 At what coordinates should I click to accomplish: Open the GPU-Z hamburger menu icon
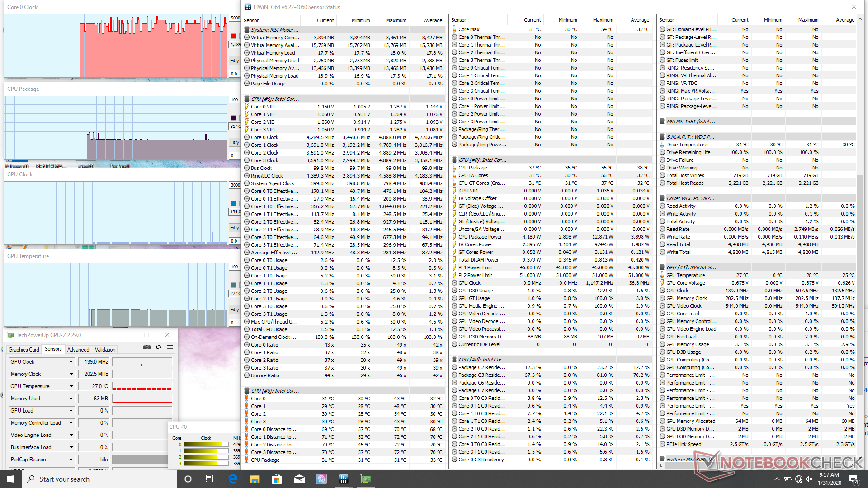[x=170, y=347]
